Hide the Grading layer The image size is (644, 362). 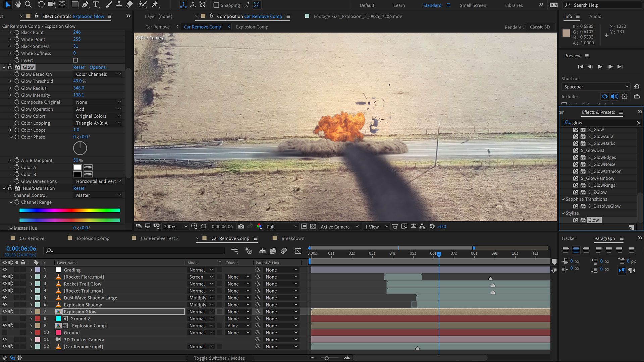(x=5, y=270)
